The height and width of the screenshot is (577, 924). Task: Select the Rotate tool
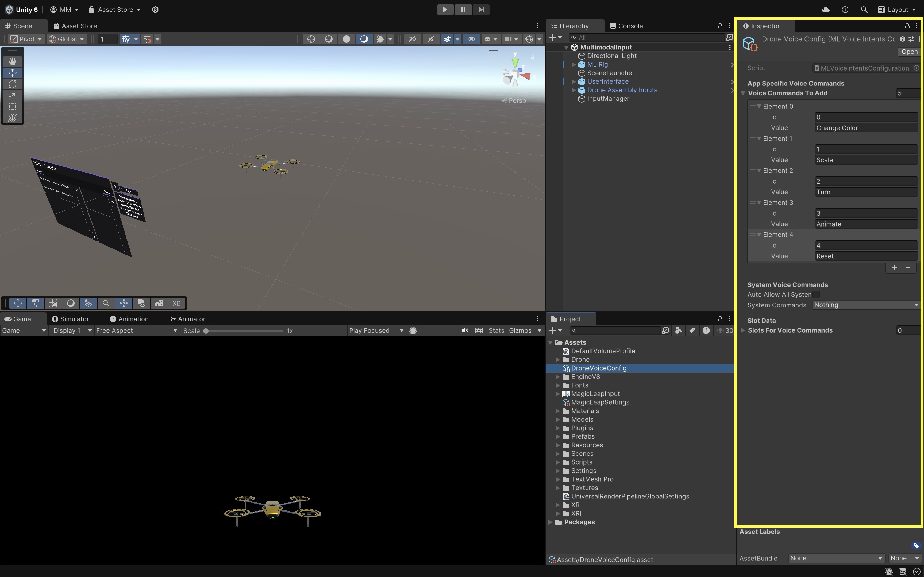click(12, 84)
